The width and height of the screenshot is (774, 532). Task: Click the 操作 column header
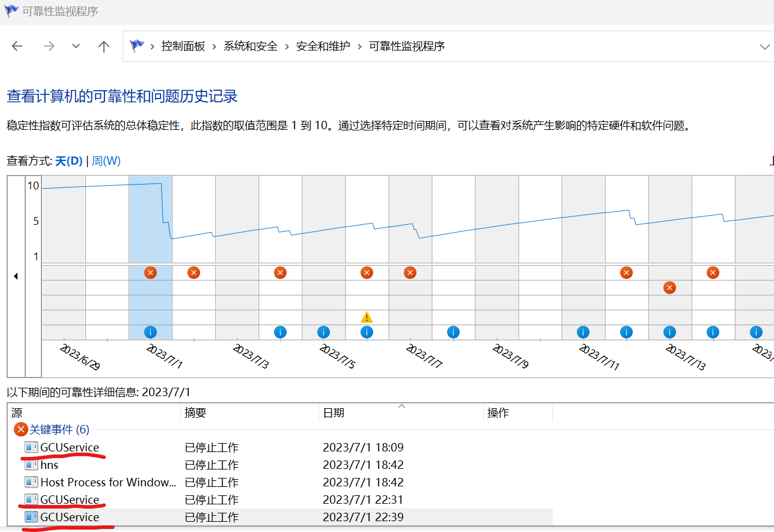(x=518, y=413)
